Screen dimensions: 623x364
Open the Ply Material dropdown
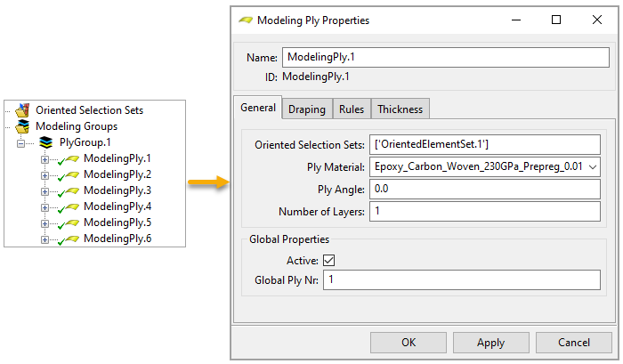pyautogui.click(x=594, y=166)
